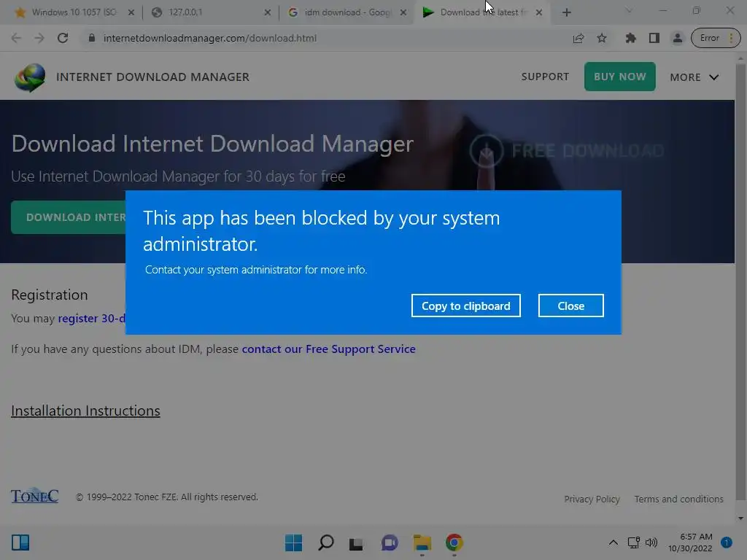Viewport: 747px width, 560px height.
Task: Open contact our Free Support Service link
Action: tap(329, 349)
